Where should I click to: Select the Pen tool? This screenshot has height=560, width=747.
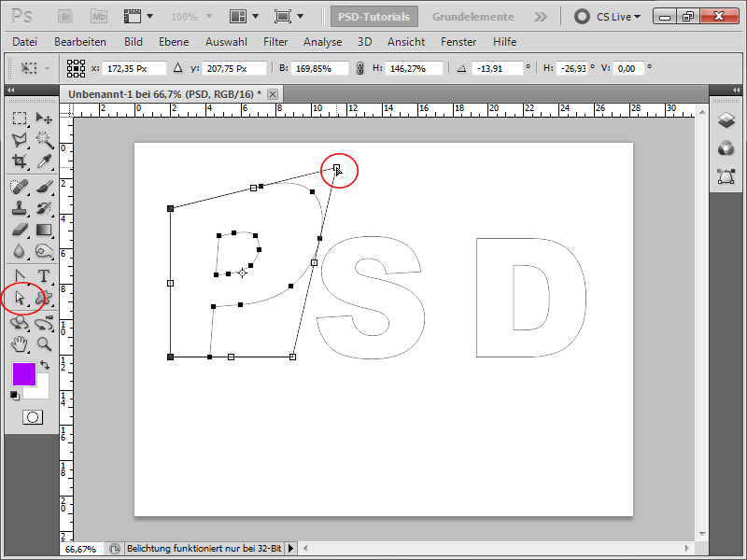click(19, 276)
